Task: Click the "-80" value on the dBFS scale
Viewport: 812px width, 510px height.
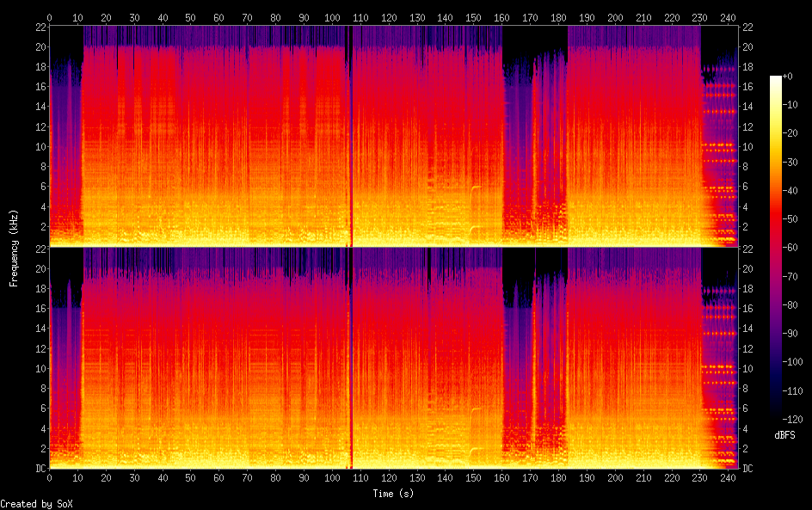Action: (x=790, y=305)
